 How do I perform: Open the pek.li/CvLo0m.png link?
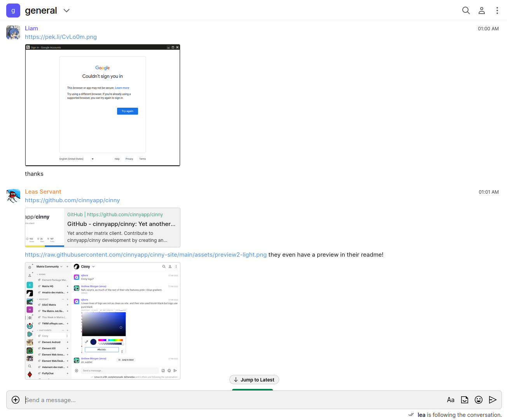click(x=61, y=37)
